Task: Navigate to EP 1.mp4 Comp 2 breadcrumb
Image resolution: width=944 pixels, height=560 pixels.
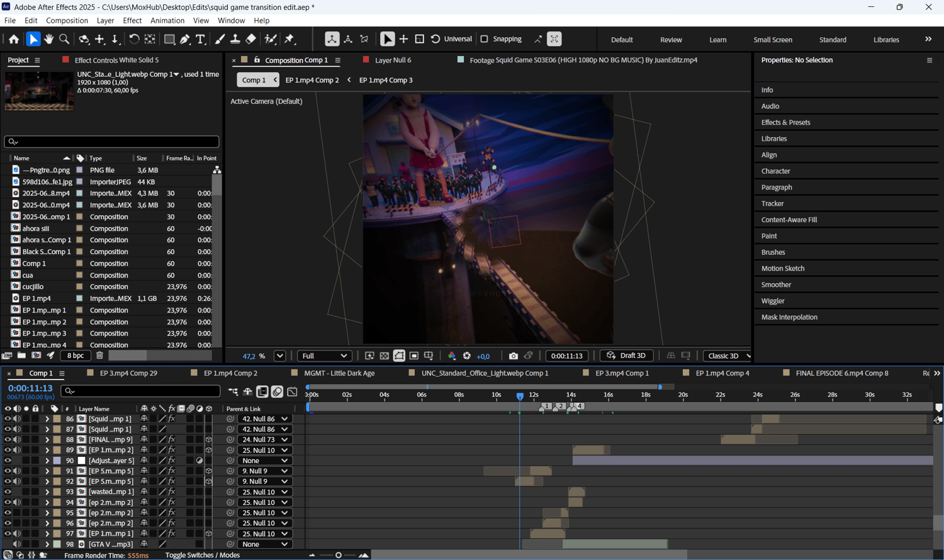Action: pyautogui.click(x=312, y=80)
